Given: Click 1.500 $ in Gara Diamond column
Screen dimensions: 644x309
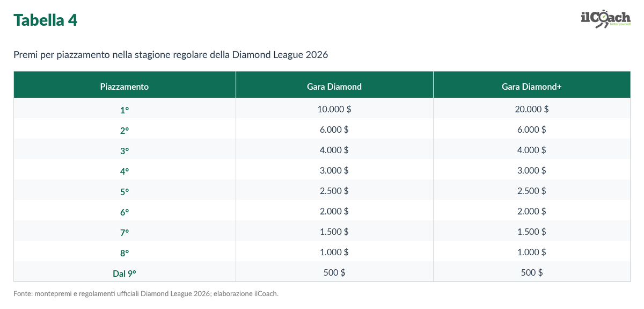Looking at the screenshot, I should pyautogui.click(x=334, y=232).
